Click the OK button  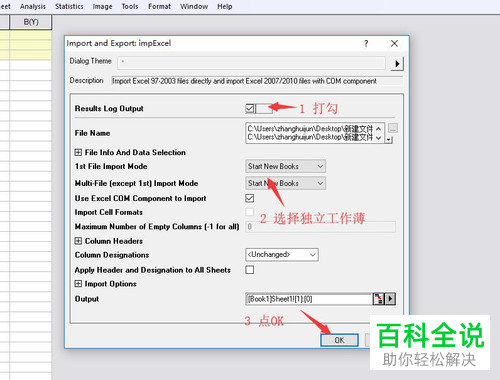pyautogui.click(x=339, y=340)
